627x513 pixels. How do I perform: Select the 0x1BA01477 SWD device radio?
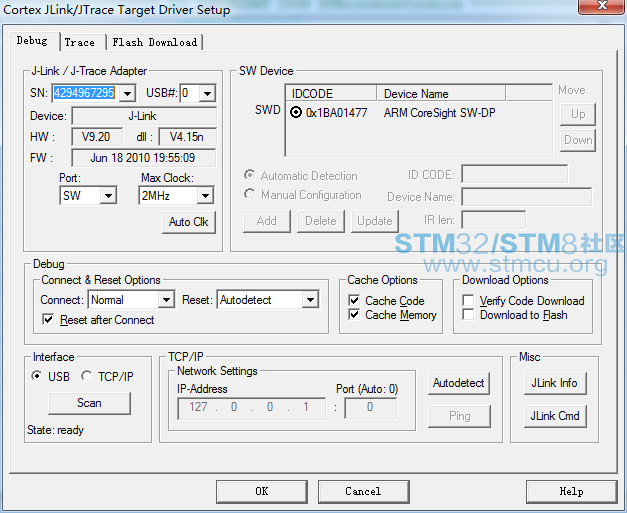(296, 112)
